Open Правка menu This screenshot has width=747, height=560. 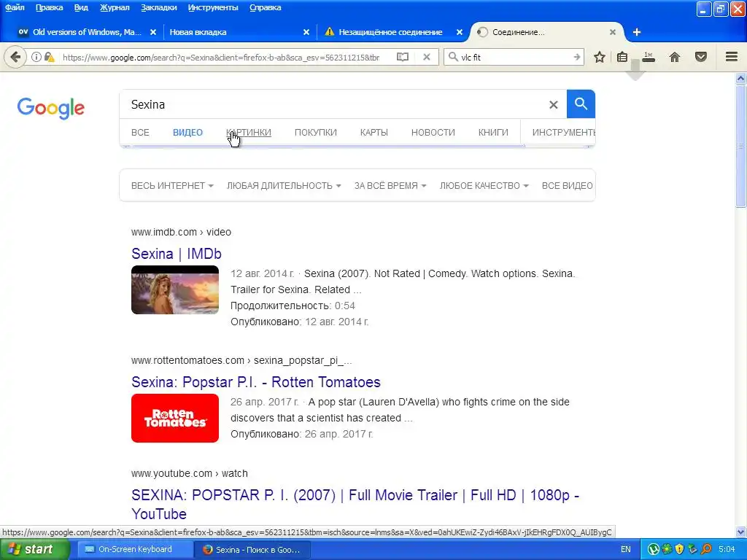(x=49, y=7)
